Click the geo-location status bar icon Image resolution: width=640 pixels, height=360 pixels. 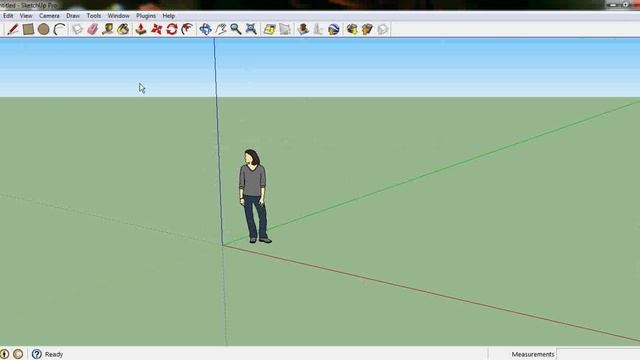coord(4,354)
